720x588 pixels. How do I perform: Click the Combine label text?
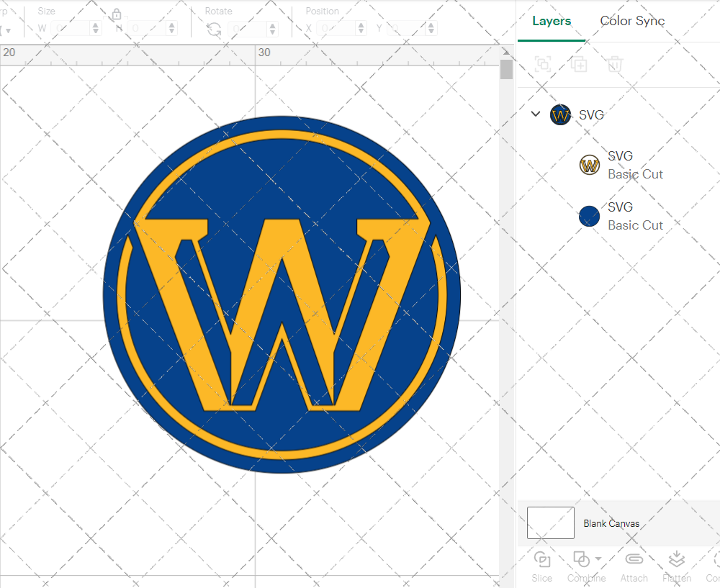[x=586, y=579]
